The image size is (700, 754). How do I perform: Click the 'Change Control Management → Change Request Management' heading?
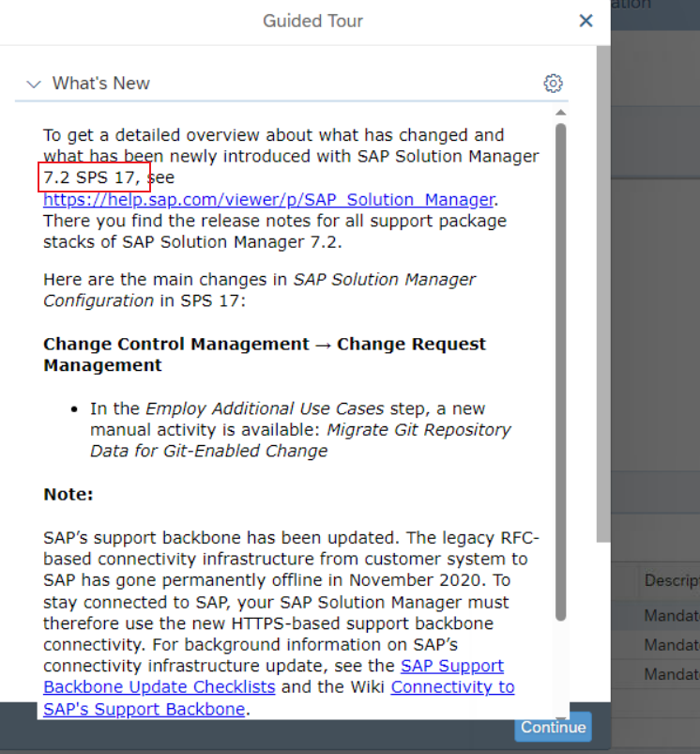(x=265, y=354)
